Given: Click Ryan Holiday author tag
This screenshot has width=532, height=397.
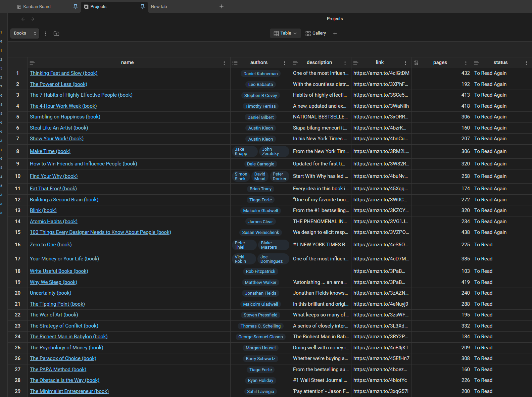Looking at the screenshot, I should 260,381.
